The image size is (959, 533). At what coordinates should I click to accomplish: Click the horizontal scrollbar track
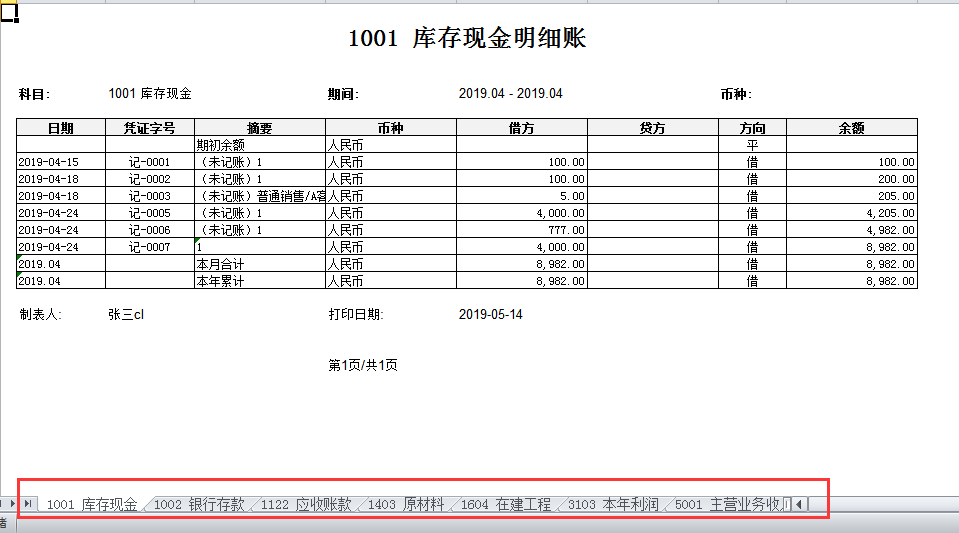click(884, 504)
